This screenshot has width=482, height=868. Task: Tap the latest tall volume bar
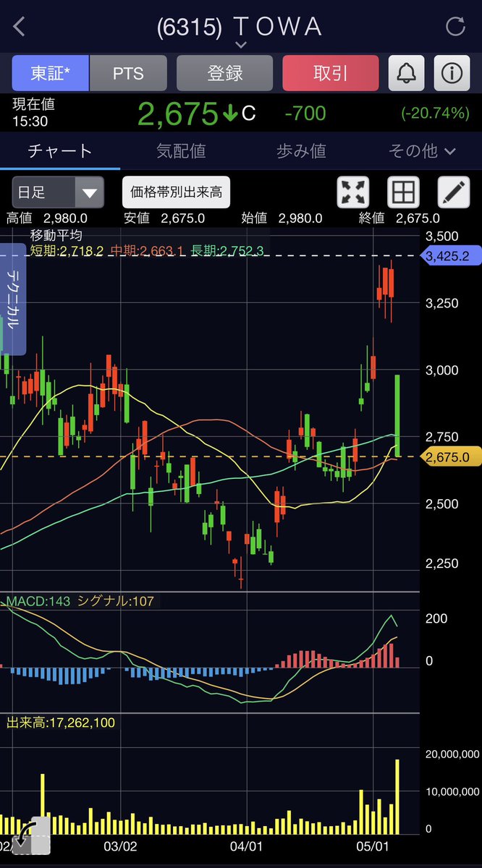click(x=397, y=796)
